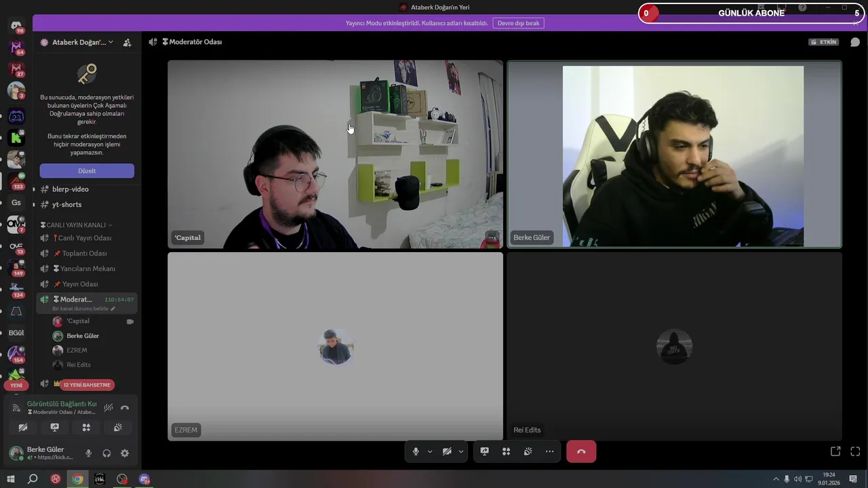Image resolution: width=868 pixels, height=488 pixels.
Task: Click ETKİN badge at top right
Action: [824, 42]
